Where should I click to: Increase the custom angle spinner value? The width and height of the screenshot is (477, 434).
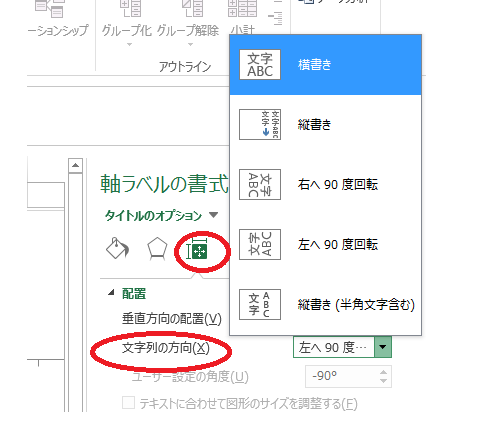(383, 372)
